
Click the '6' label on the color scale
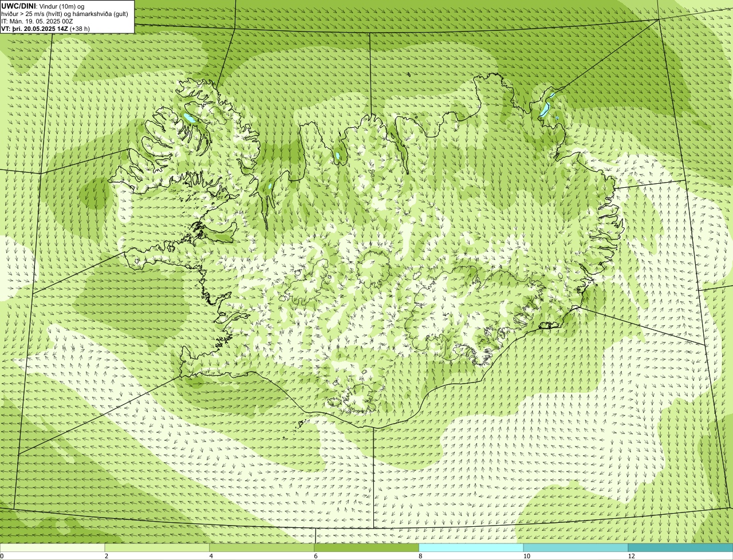click(316, 556)
